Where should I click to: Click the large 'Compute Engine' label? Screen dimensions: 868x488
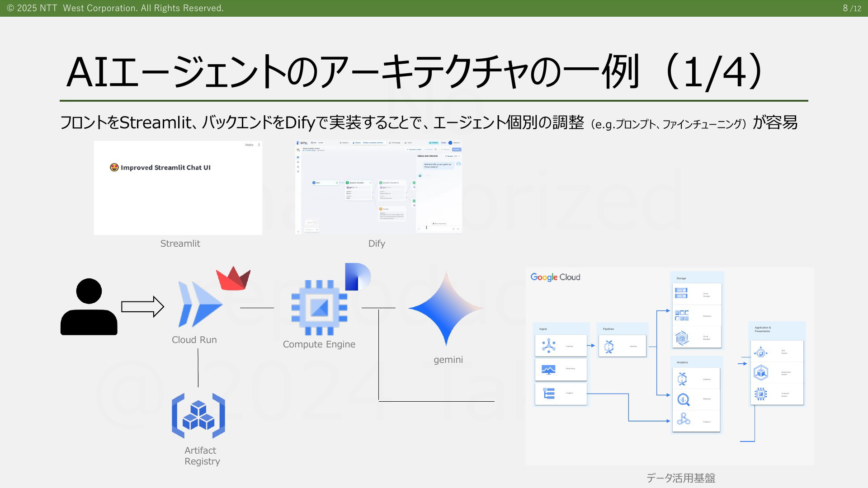coord(319,344)
